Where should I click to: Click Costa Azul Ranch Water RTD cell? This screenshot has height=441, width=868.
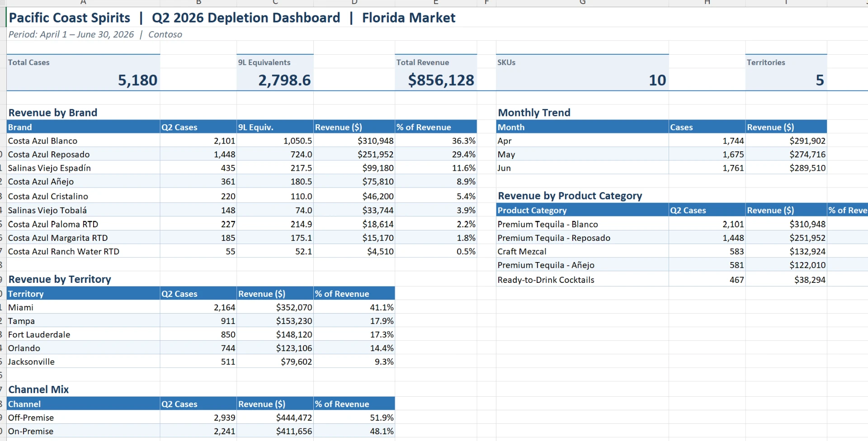(x=83, y=251)
